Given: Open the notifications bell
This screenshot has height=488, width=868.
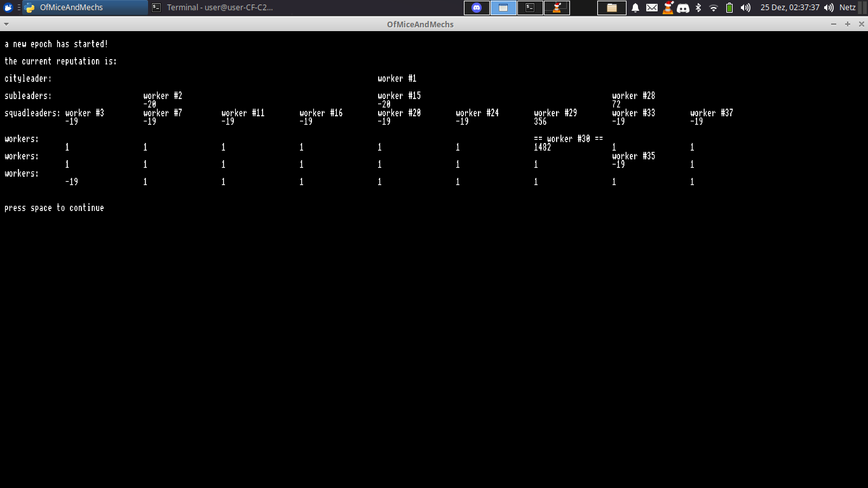Looking at the screenshot, I should (635, 8).
